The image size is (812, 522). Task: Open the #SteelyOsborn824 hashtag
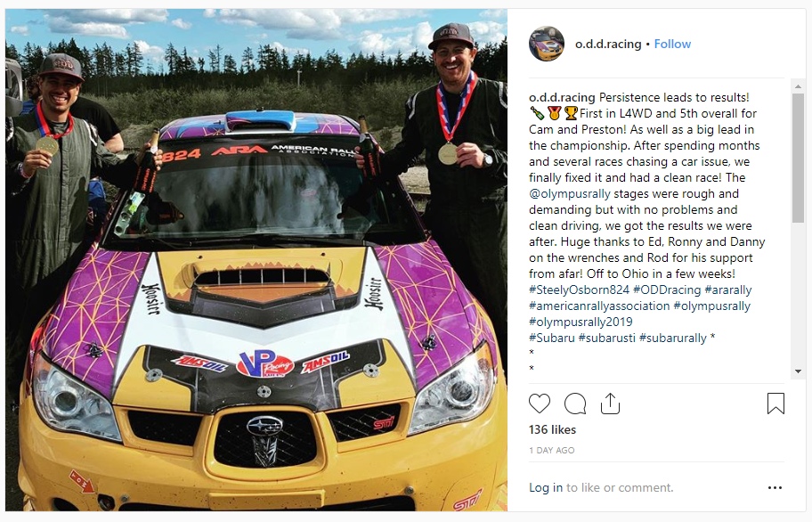click(x=579, y=290)
